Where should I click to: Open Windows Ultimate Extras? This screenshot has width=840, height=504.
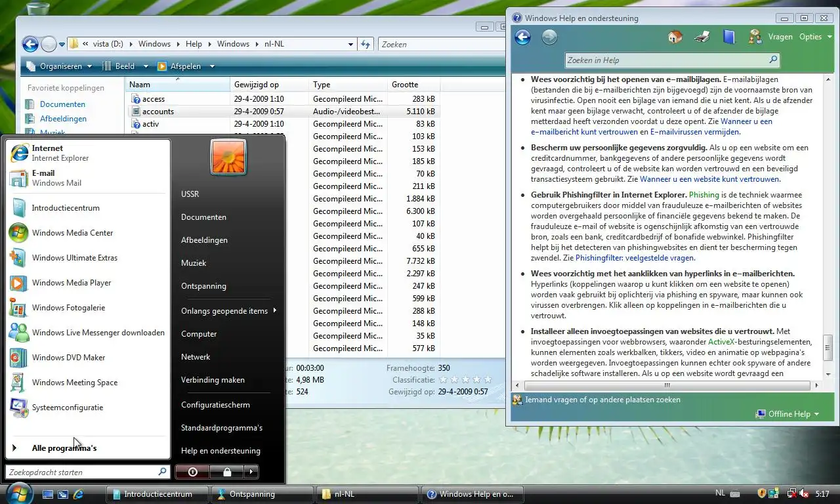click(x=88, y=258)
